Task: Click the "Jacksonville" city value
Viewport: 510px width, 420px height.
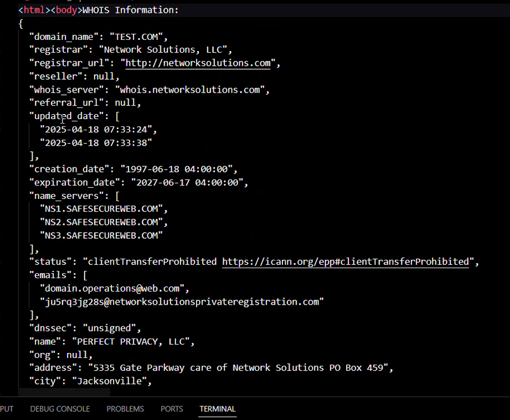Action: pos(109,381)
